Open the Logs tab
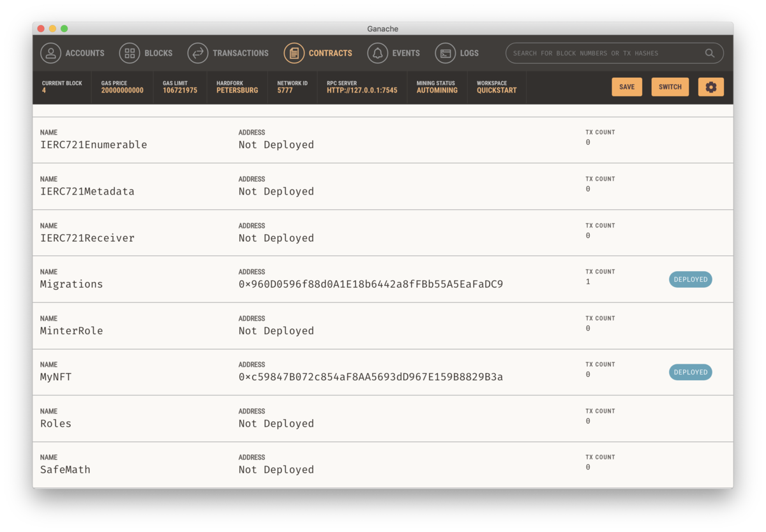 469,53
